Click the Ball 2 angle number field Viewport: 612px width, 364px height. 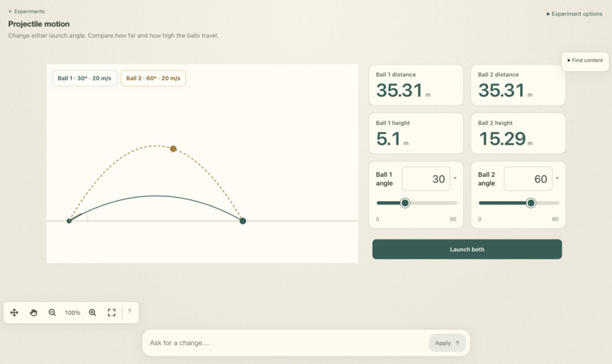click(528, 179)
